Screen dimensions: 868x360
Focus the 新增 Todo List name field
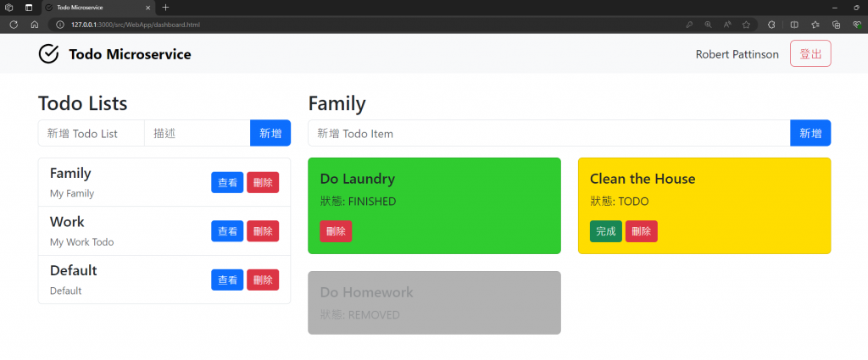91,133
